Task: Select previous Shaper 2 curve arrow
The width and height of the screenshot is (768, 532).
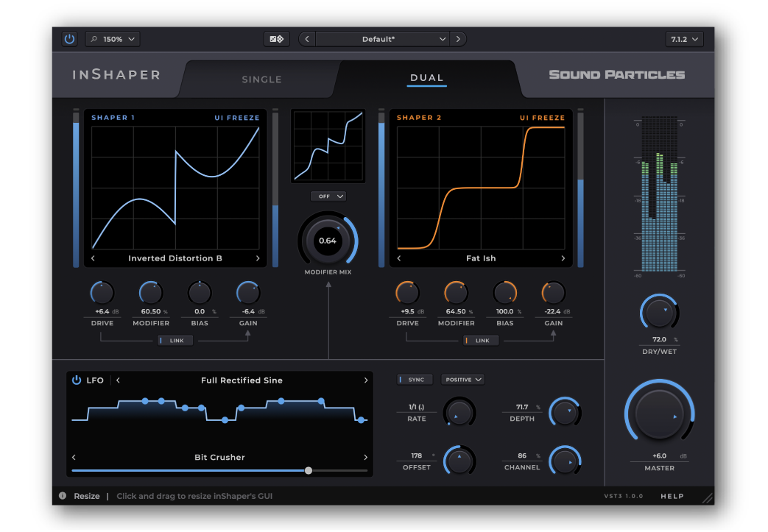Action: tap(399, 258)
